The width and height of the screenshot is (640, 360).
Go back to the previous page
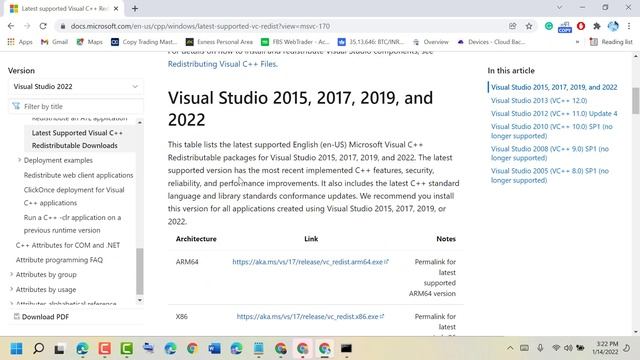(11, 26)
